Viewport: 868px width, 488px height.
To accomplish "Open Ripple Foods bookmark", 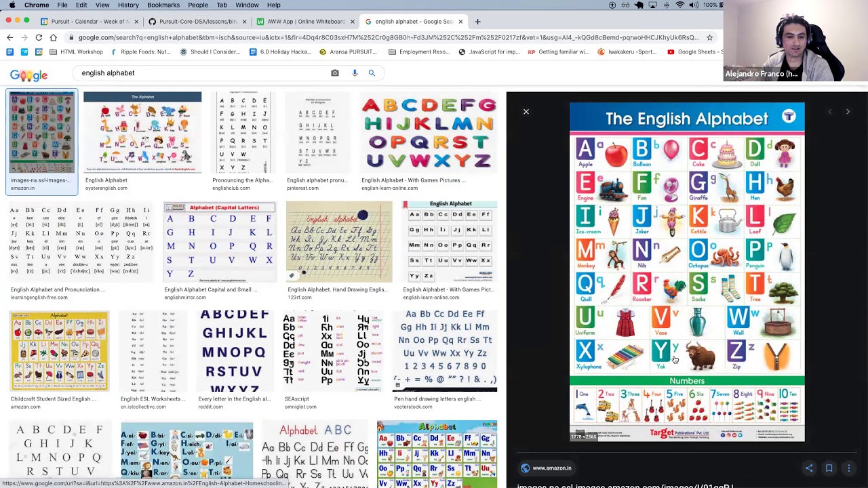I will pyautogui.click(x=141, y=52).
